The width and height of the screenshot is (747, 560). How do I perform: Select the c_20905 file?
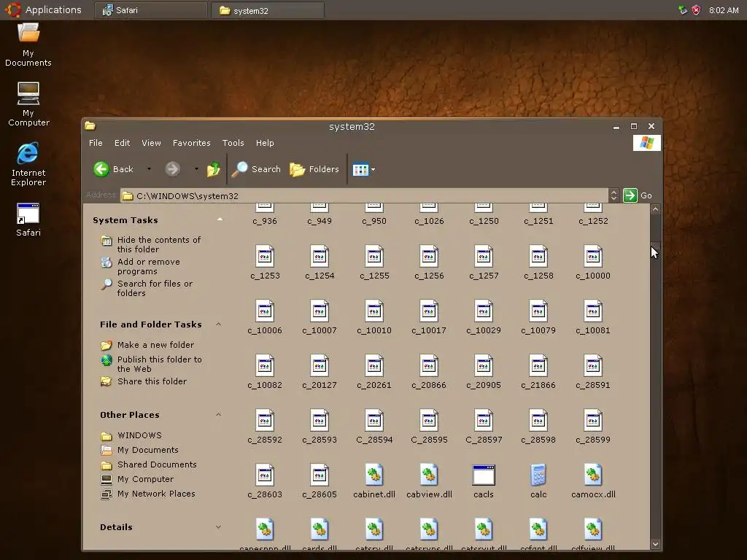pyautogui.click(x=484, y=371)
